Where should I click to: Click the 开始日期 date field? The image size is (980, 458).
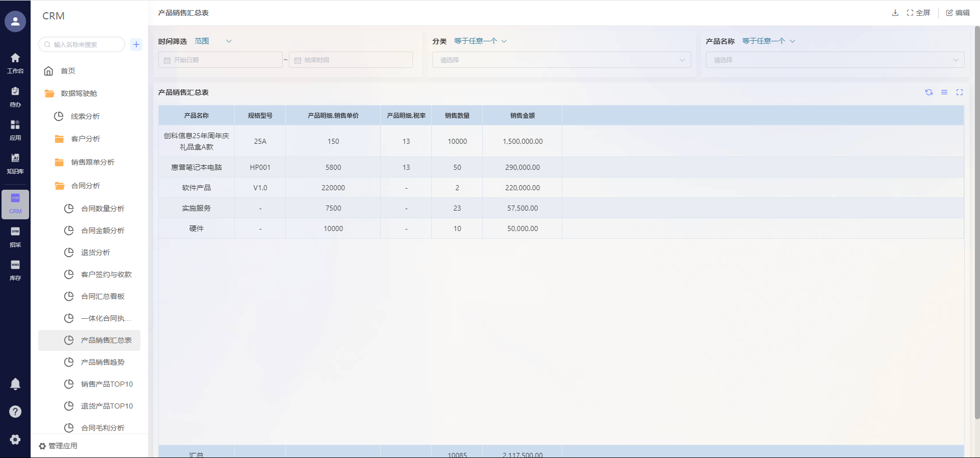click(220, 60)
